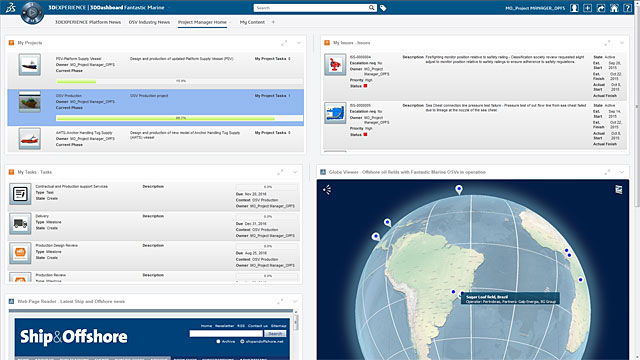
Task: Click in the top Search field
Action: (x=310, y=8)
